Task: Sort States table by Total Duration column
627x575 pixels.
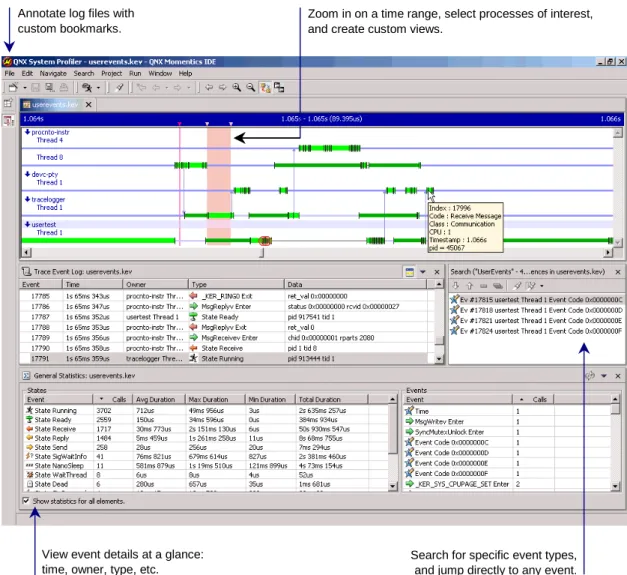Action: [331, 399]
